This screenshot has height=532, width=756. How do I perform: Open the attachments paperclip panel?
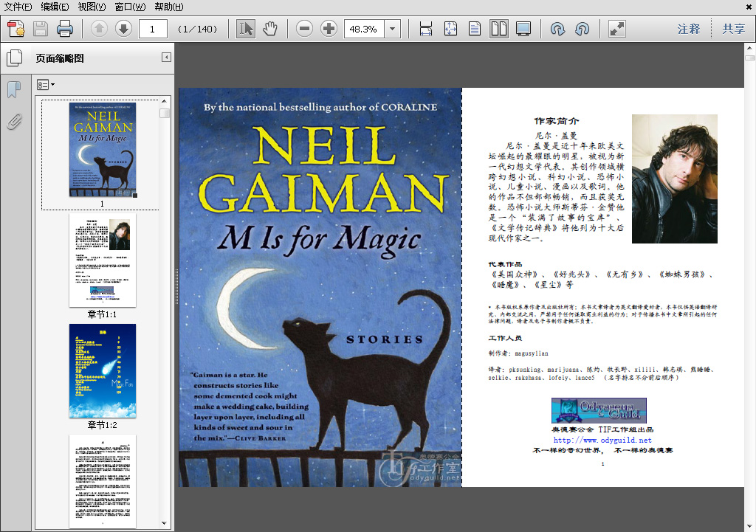15,122
